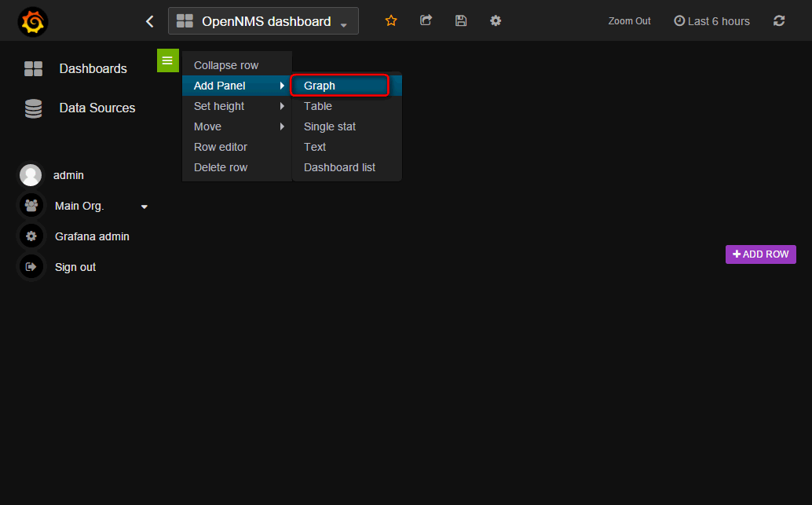Save the dashboard with disk icon

coord(461,20)
